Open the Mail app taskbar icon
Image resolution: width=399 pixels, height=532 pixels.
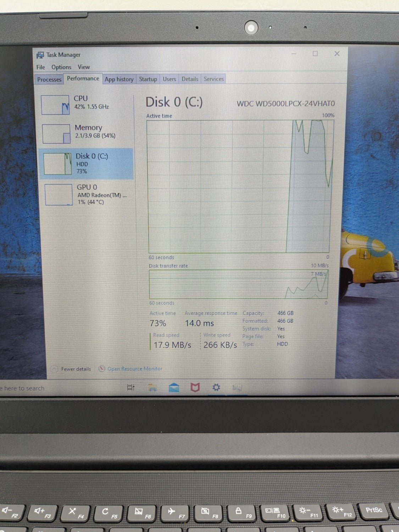pos(174,387)
